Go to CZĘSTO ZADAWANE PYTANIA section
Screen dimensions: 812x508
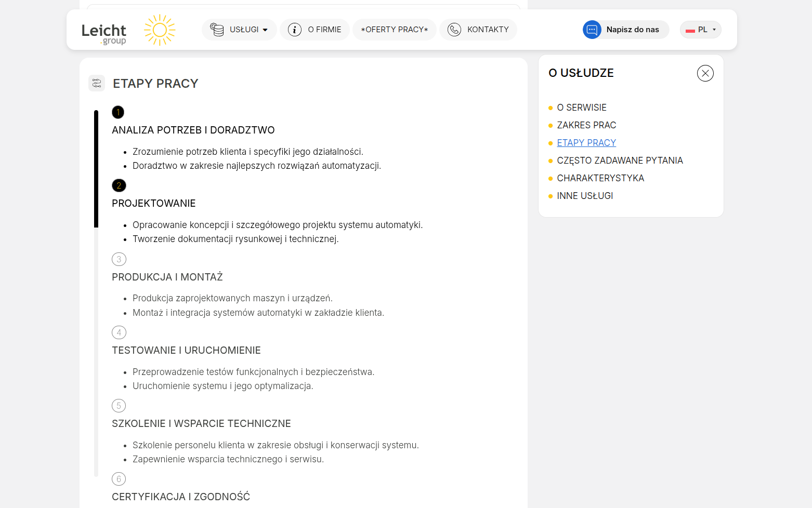(x=620, y=161)
